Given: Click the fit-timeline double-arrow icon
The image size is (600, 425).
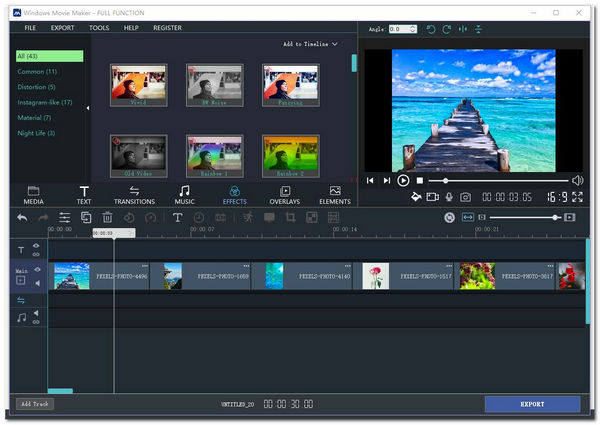Looking at the screenshot, I should pyautogui.click(x=468, y=218).
